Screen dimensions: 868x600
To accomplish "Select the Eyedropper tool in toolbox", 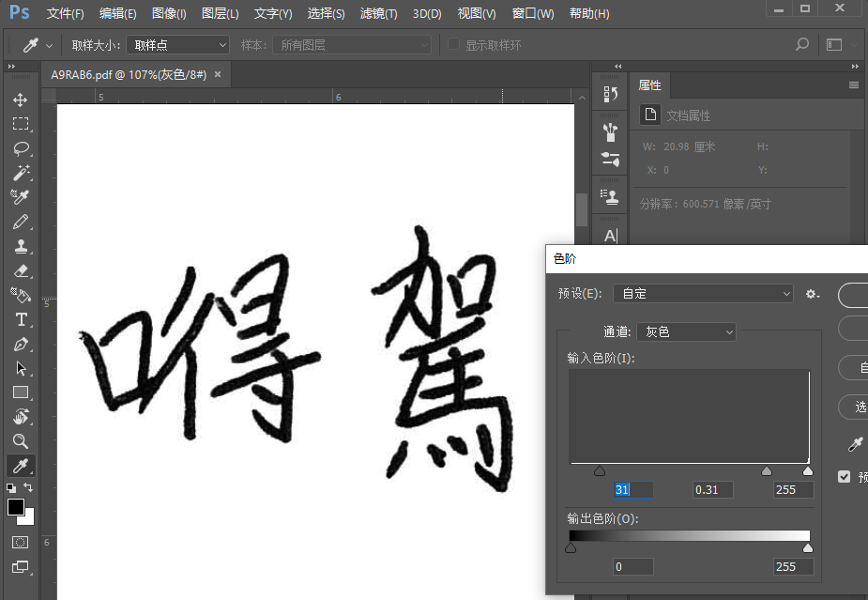I will [x=21, y=466].
